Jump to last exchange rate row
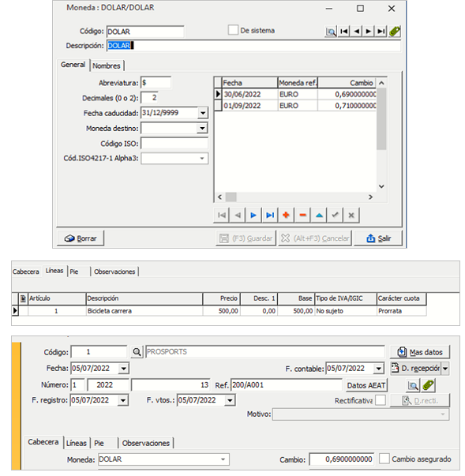 coord(270,216)
